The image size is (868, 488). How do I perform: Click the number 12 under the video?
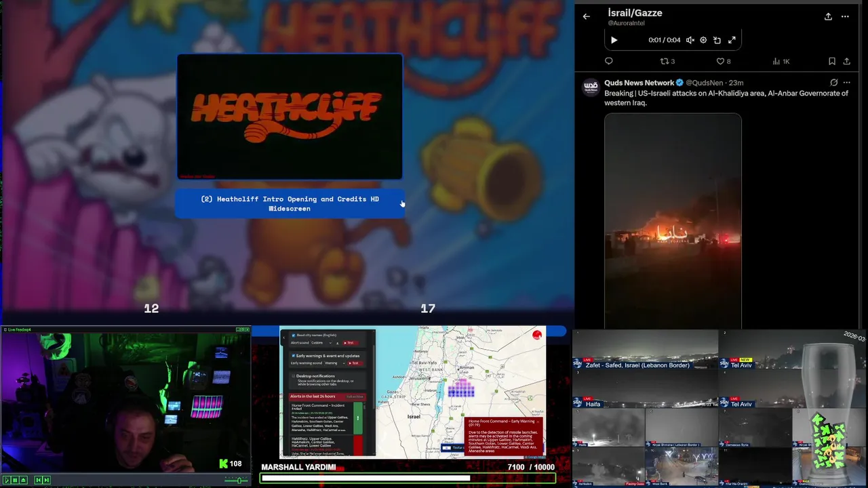pos(151,308)
